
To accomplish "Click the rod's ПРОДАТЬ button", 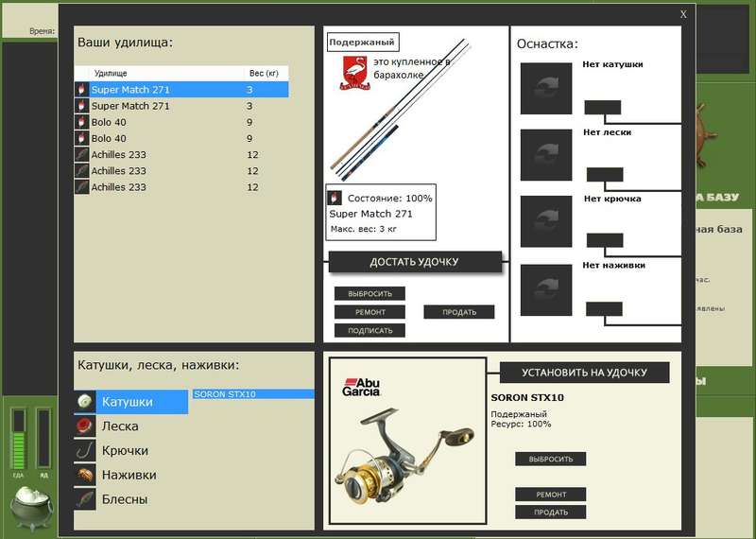I will [459, 312].
